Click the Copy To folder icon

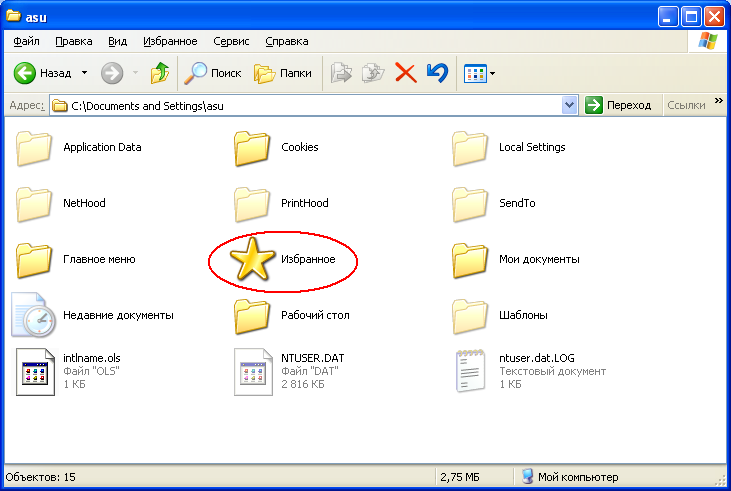373,73
